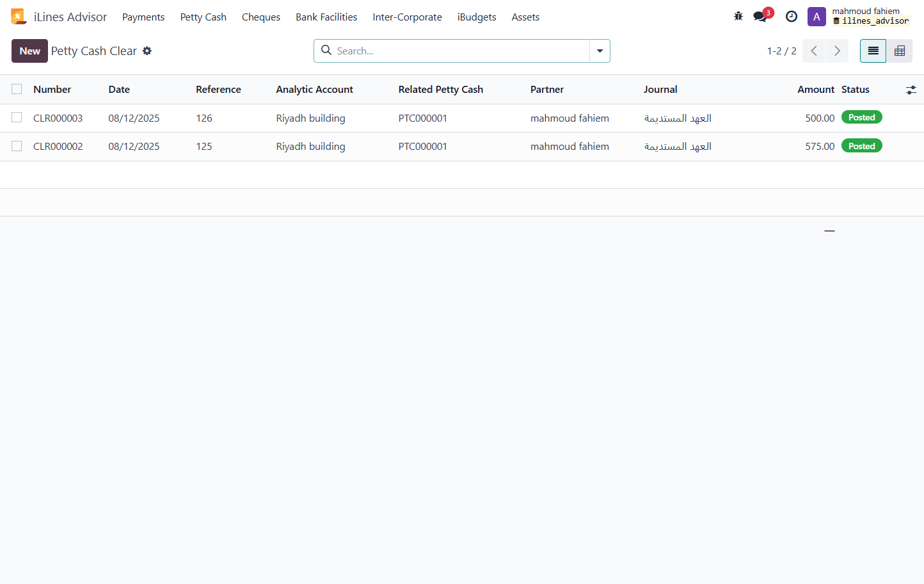
Task: Click the Posted status badge for CLR000002
Action: coord(862,146)
